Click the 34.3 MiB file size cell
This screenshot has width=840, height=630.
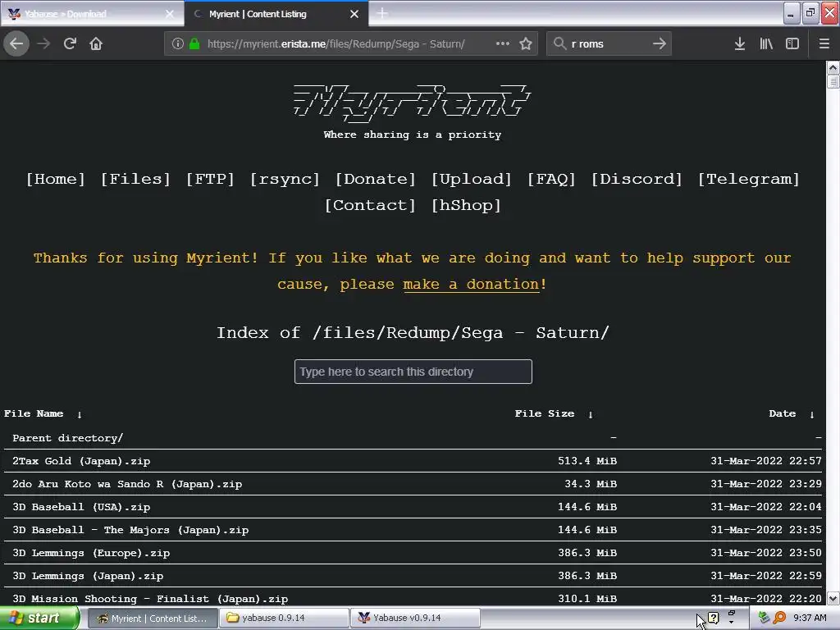tap(591, 484)
